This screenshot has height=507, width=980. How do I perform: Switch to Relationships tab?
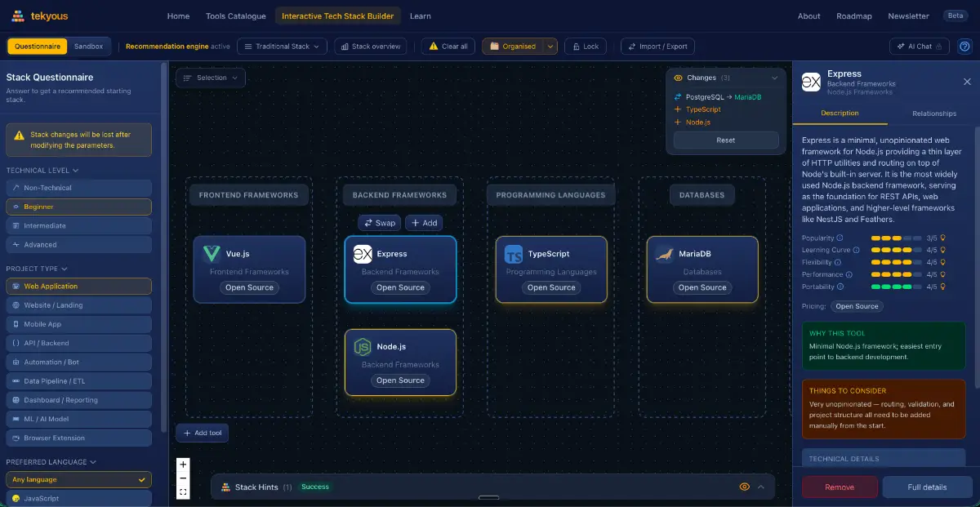pyautogui.click(x=934, y=113)
